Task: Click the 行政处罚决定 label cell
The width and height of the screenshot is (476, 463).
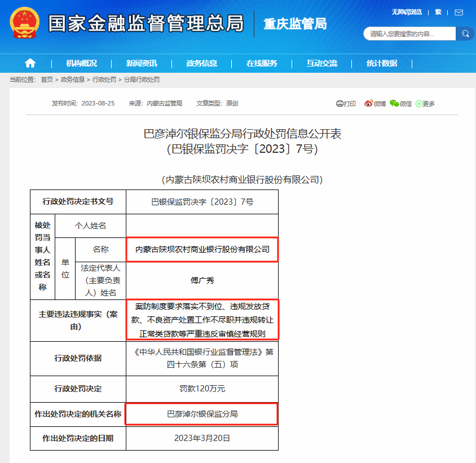Action: click(78, 389)
